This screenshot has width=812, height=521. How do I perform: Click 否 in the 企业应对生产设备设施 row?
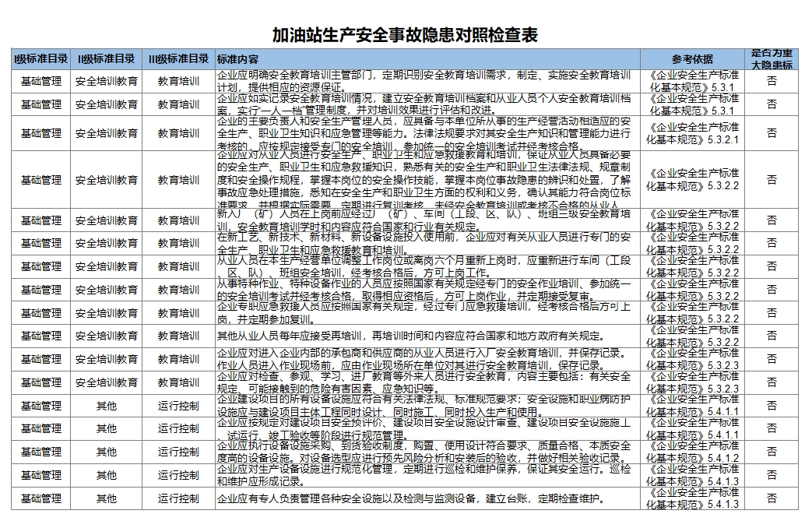772,475
